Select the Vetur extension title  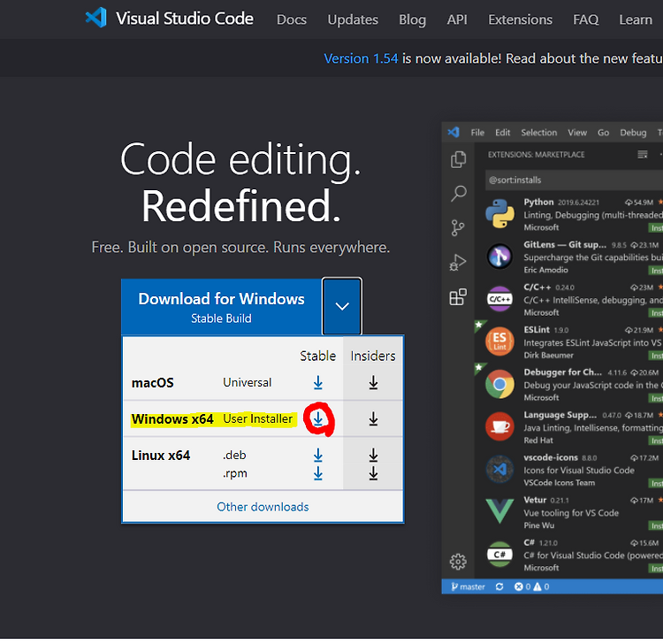[x=535, y=500]
